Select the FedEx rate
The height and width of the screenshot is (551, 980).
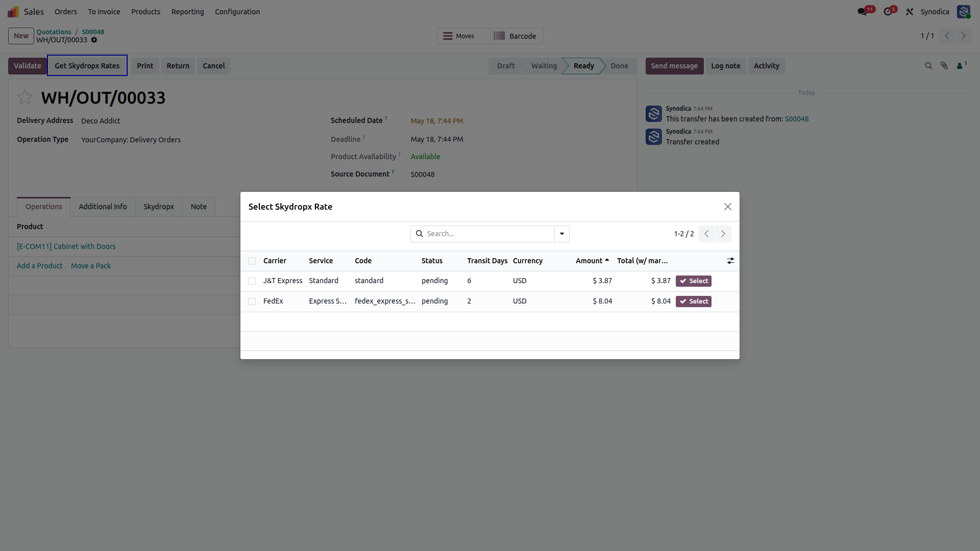693,302
